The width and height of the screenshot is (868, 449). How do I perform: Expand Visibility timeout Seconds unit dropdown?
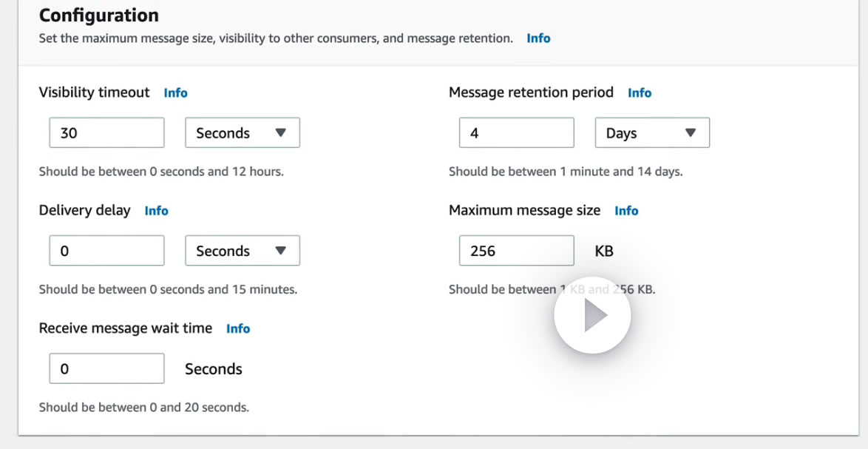click(242, 133)
